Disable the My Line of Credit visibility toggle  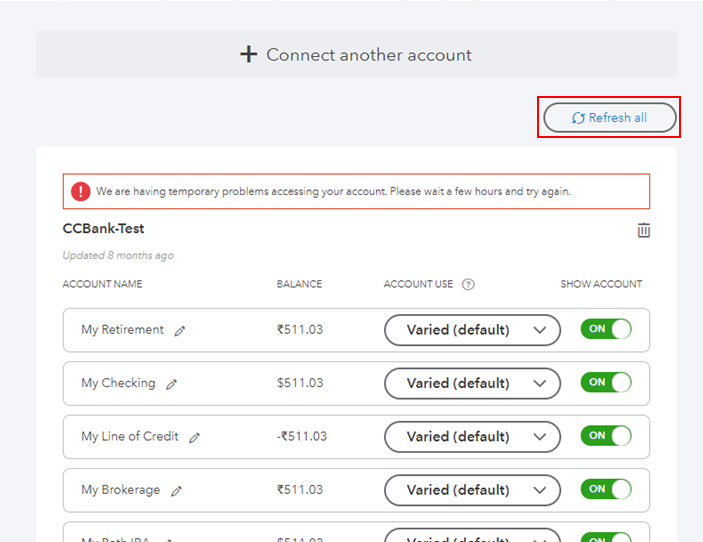tap(606, 436)
